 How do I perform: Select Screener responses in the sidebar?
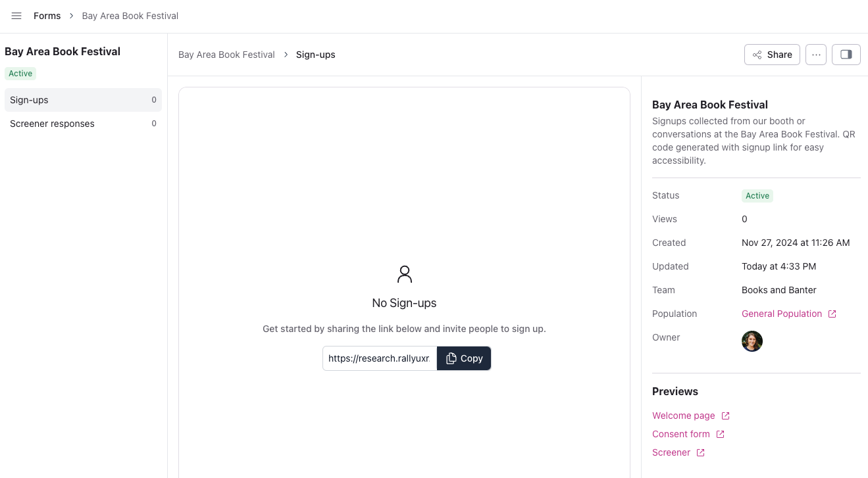[83, 124]
